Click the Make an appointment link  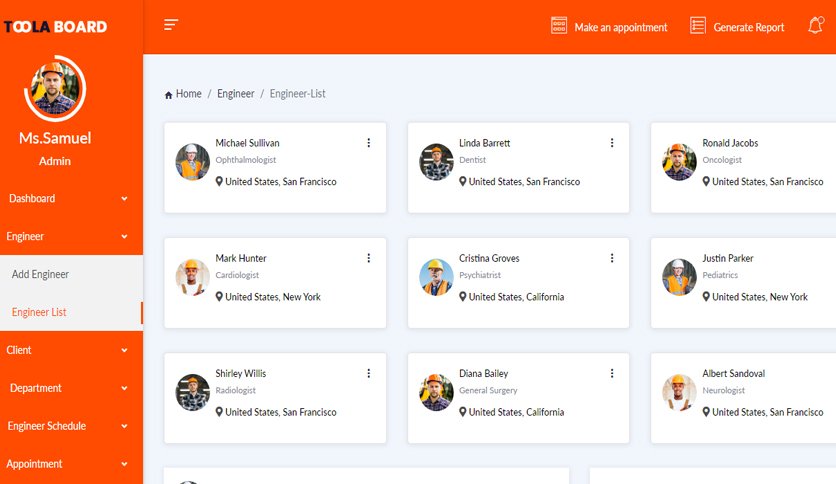(x=621, y=27)
